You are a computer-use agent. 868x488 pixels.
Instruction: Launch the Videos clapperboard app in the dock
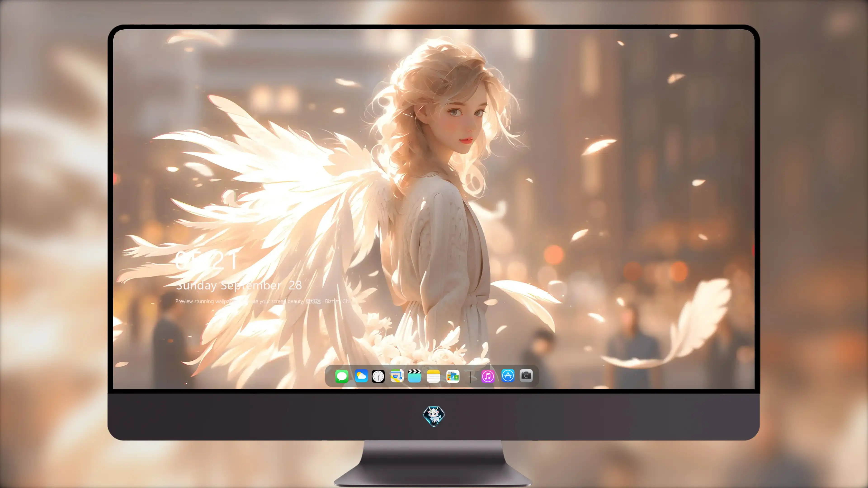415,376
